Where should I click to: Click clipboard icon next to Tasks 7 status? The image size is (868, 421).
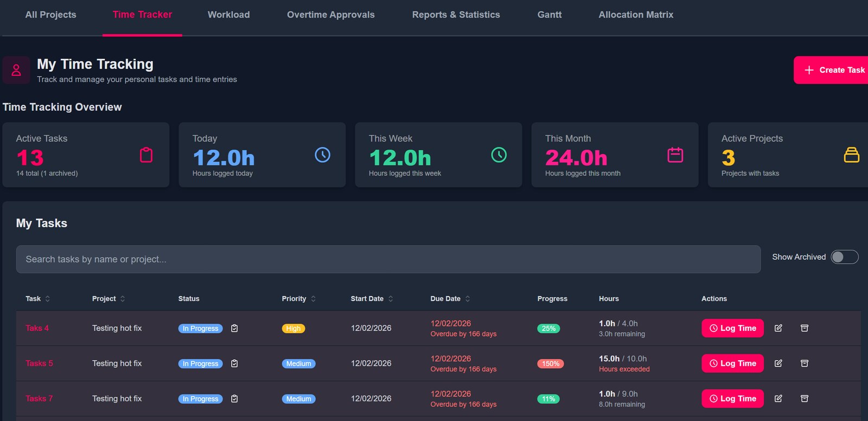[234, 399]
